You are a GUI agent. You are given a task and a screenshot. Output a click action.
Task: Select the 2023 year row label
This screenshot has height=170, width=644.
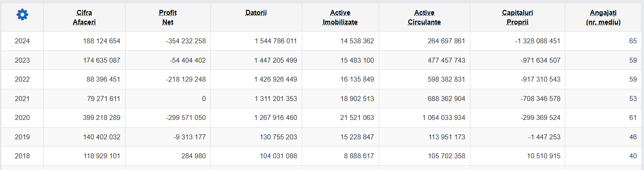click(x=22, y=60)
